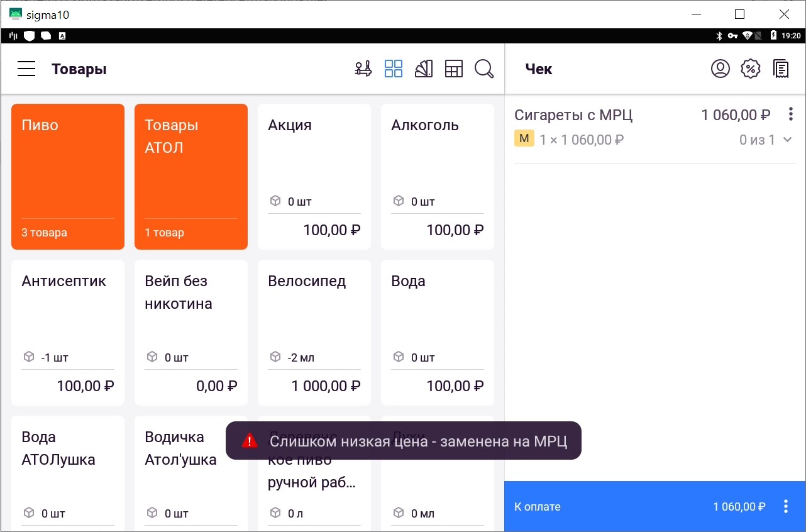Screen dimensions: 806x532
Task: Add Акция product to the check
Action: 314,177
